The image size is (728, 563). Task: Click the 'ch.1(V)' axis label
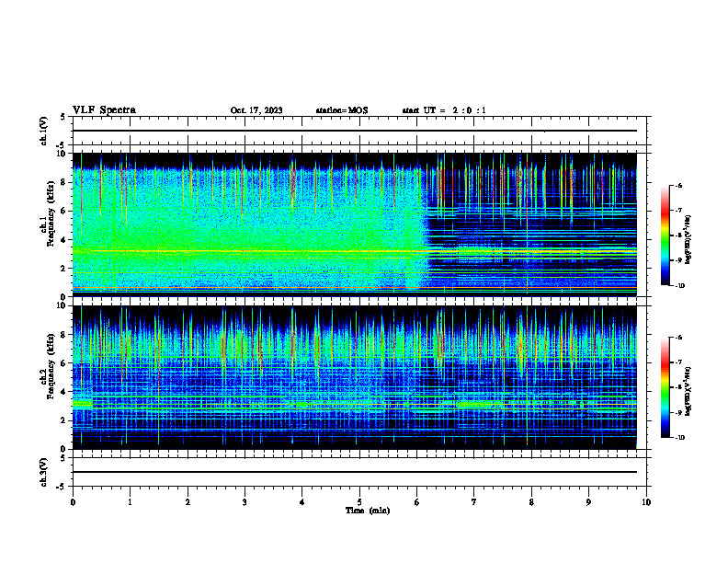(44, 131)
